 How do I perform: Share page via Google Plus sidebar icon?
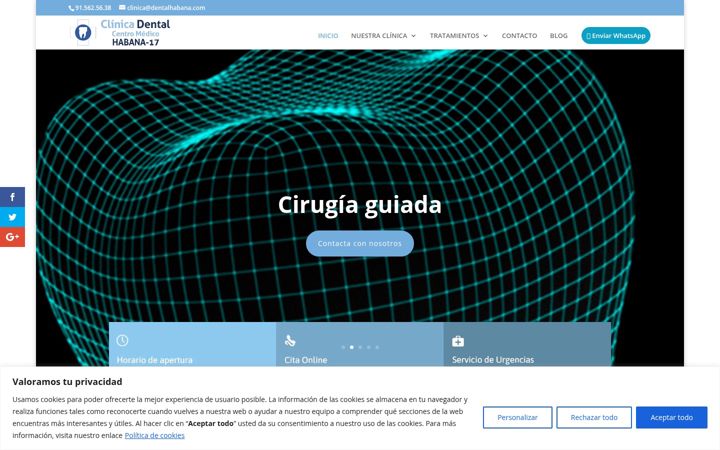12,237
